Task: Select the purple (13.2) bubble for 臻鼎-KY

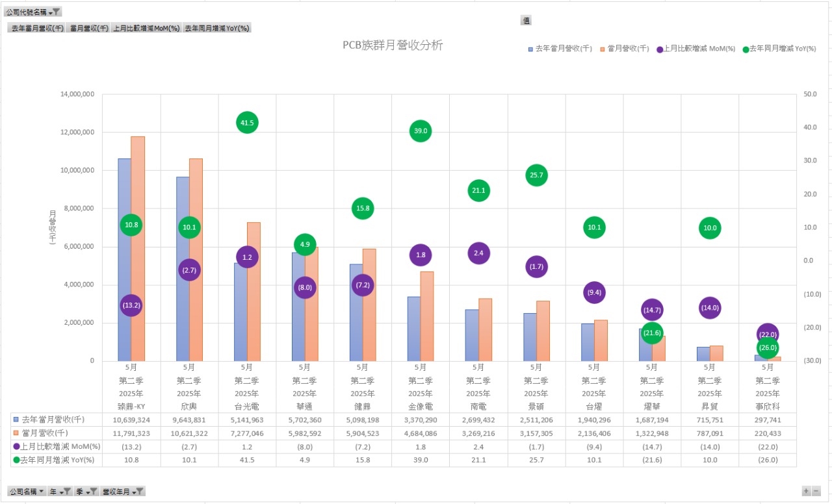Action: point(131,305)
